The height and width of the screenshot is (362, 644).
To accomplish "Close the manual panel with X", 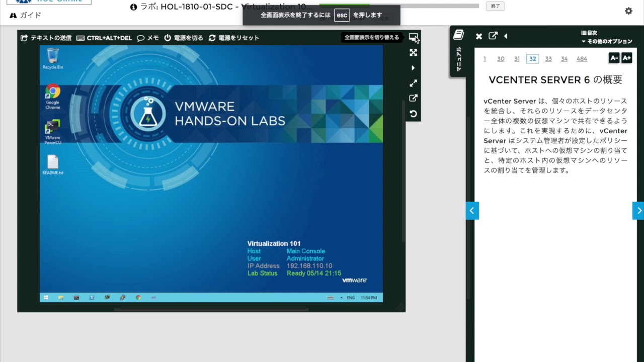I will pos(479,36).
